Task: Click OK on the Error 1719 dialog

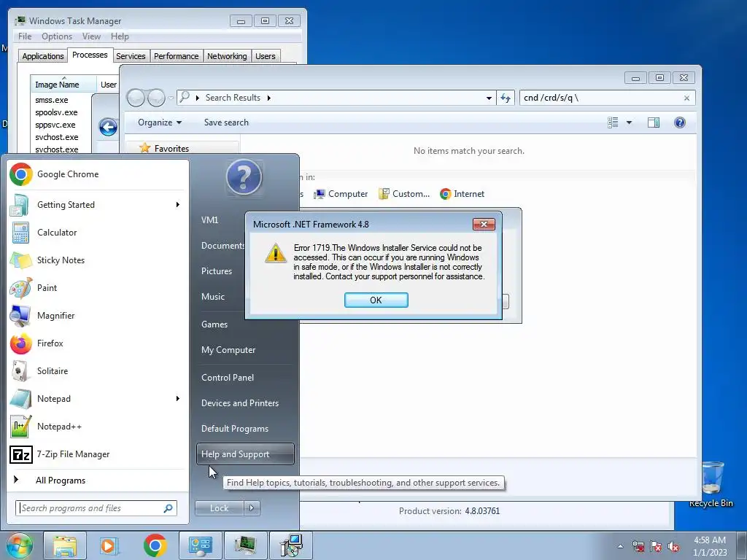Action: [376, 300]
